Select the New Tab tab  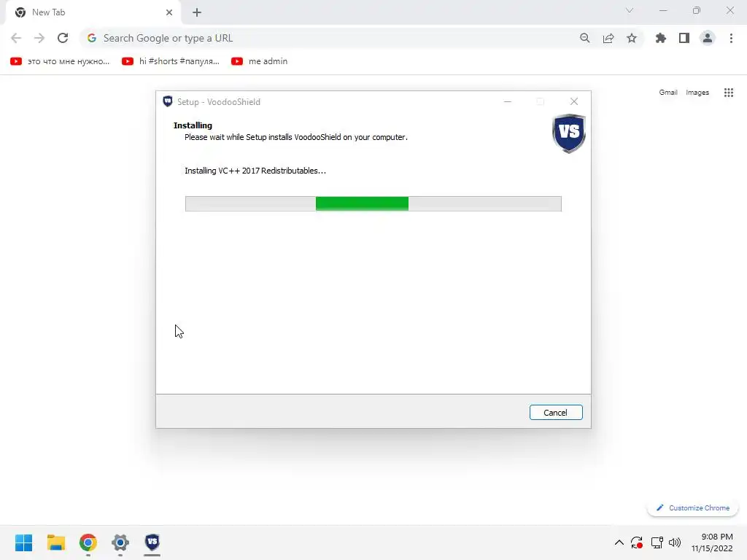click(x=93, y=12)
